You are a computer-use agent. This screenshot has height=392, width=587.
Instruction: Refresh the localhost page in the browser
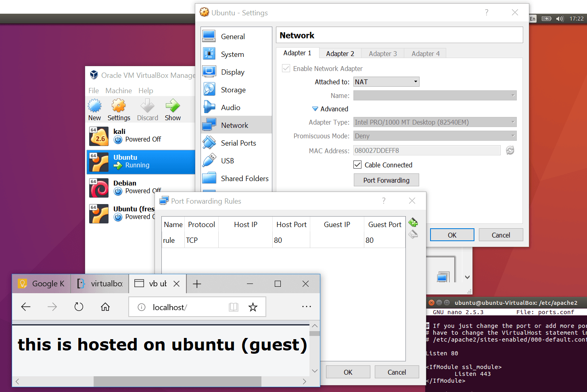pyautogui.click(x=79, y=307)
